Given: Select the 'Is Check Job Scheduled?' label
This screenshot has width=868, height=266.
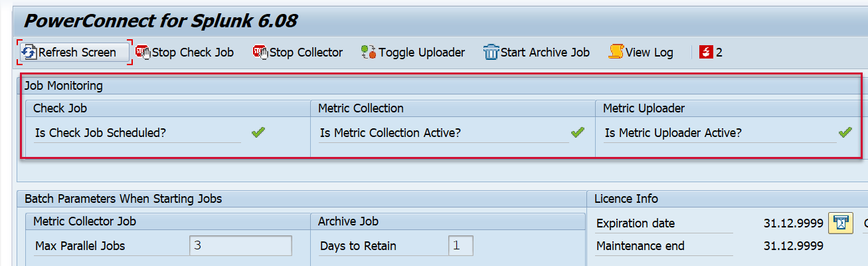Looking at the screenshot, I should [100, 133].
